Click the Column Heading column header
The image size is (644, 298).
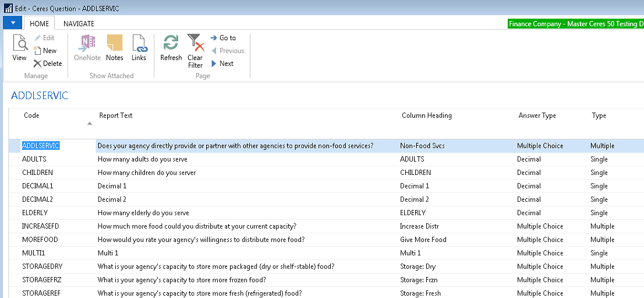[426, 115]
